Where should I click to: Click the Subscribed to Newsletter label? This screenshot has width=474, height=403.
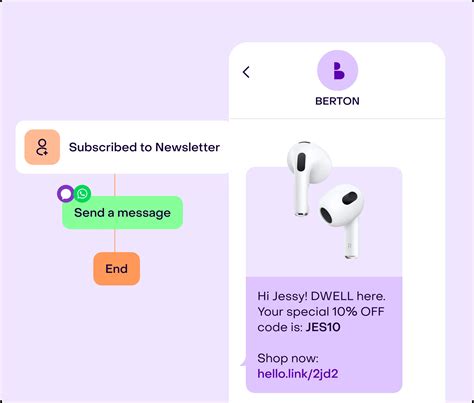144,147
